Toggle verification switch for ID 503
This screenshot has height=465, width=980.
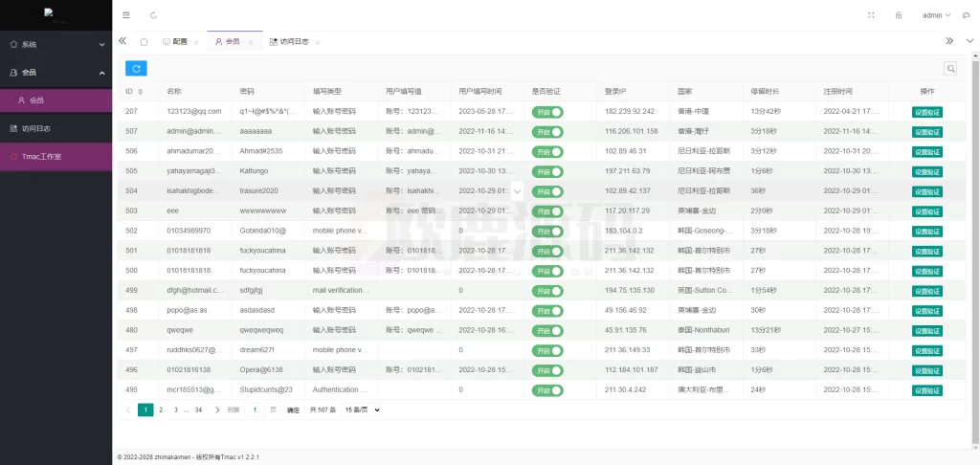click(x=547, y=211)
